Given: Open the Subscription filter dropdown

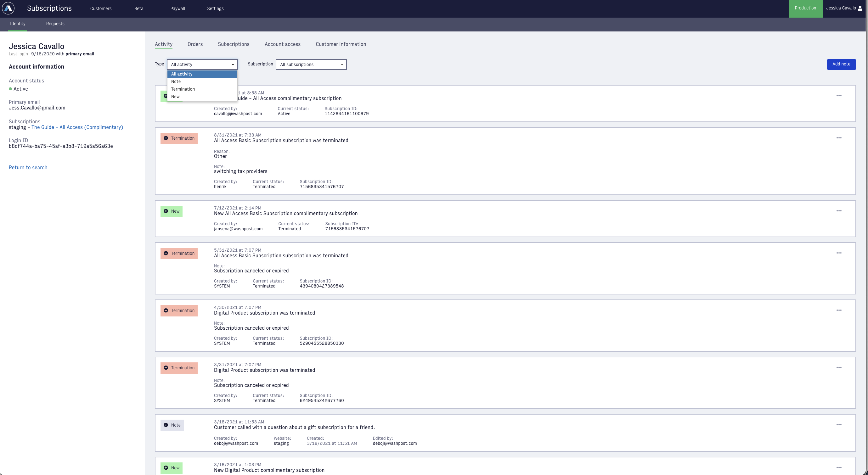Looking at the screenshot, I should pyautogui.click(x=311, y=64).
